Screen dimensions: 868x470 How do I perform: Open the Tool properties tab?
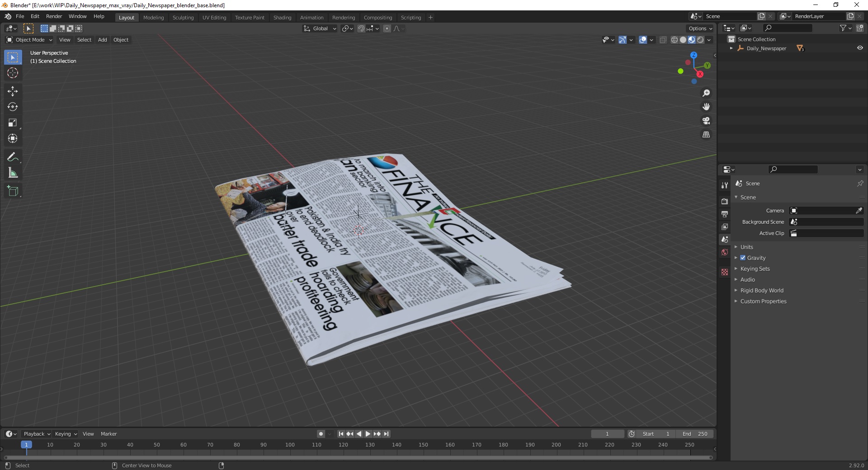(725, 185)
